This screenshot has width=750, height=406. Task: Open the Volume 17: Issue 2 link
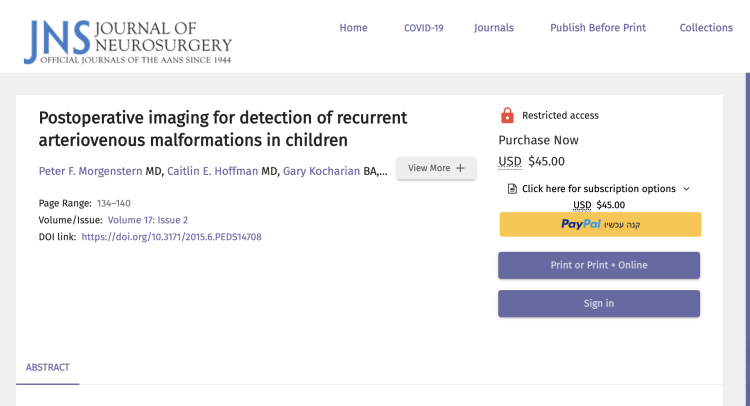click(x=147, y=220)
